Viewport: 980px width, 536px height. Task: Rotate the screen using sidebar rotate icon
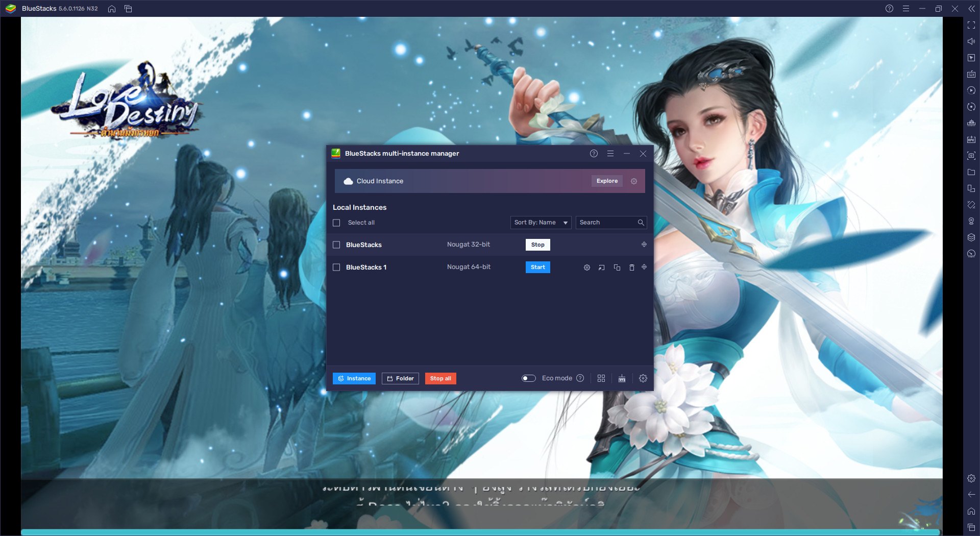(971, 205)
